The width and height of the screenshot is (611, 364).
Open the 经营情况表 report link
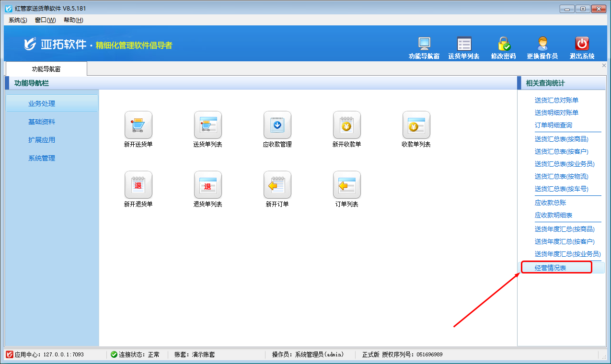[550, 268]
